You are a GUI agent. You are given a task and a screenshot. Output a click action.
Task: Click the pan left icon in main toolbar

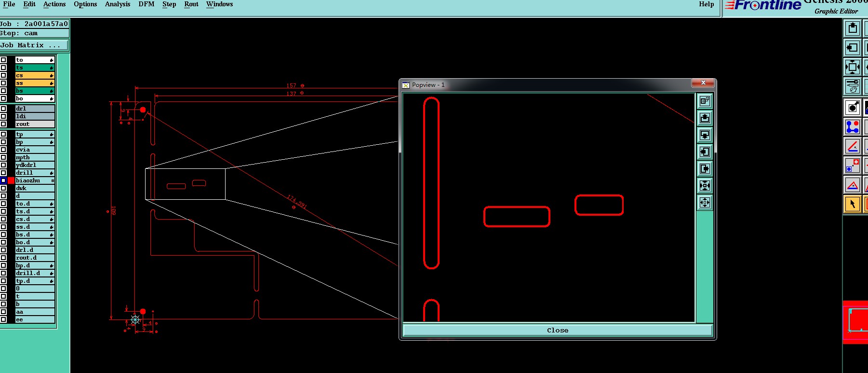pos(852,48)
